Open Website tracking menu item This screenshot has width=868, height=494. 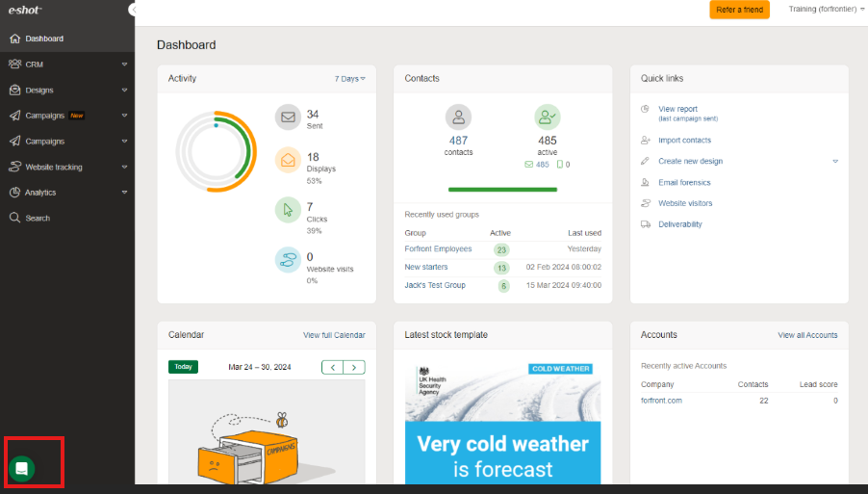[54, 167]
